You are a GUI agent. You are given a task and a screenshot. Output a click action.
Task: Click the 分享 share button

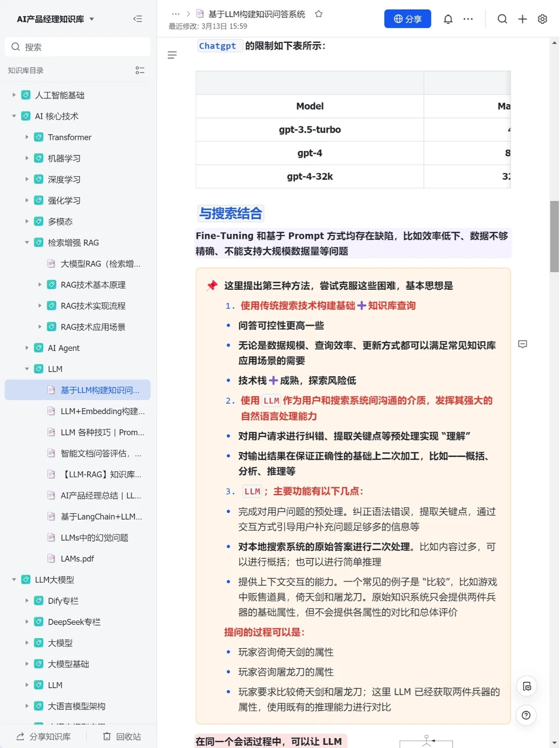click(x=408, y=19)
